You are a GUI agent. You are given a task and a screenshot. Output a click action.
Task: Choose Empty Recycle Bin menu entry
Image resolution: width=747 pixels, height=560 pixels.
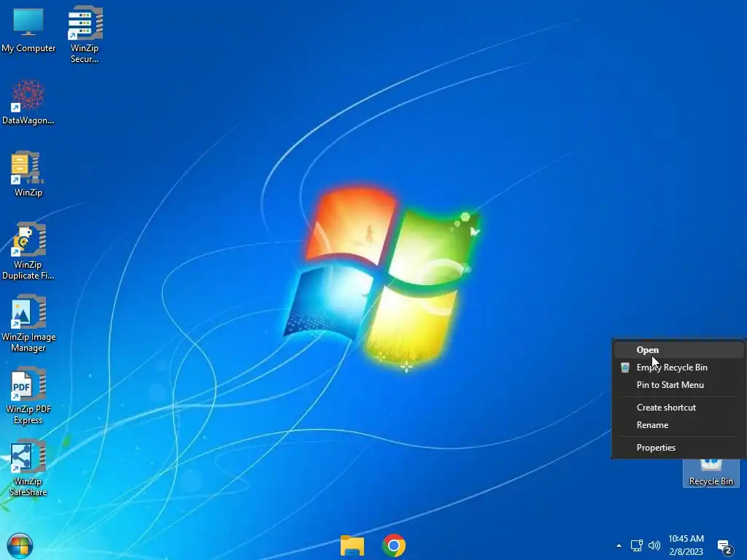tap(679, 367)
